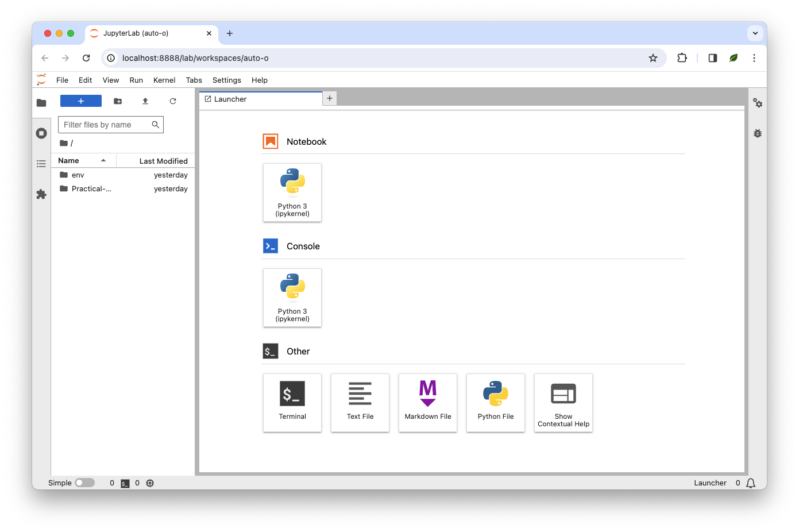Open Running Terminals and Kernels panel
This screenshot has width=799, height=532.
[x=41, y=133]
